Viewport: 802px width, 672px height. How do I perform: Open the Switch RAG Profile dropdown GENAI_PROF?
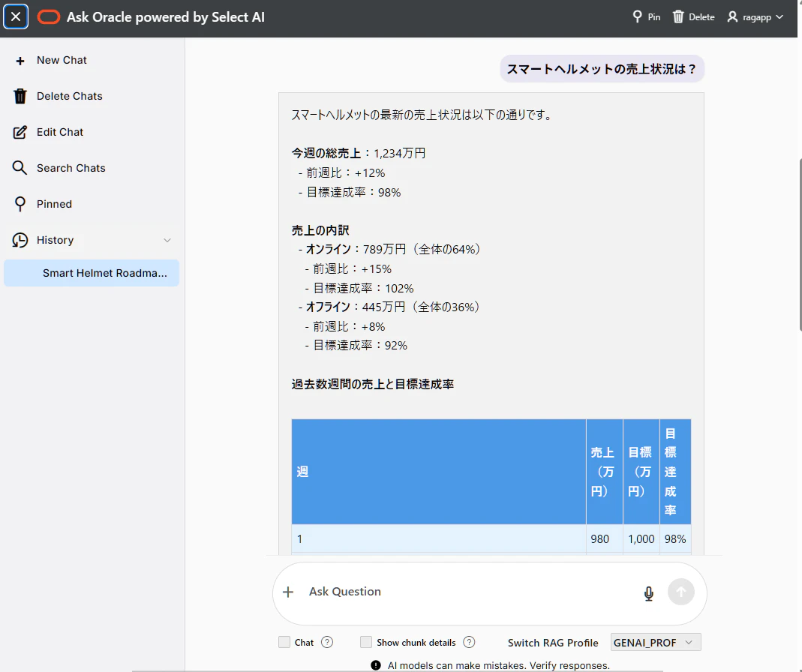coord(656,642)
